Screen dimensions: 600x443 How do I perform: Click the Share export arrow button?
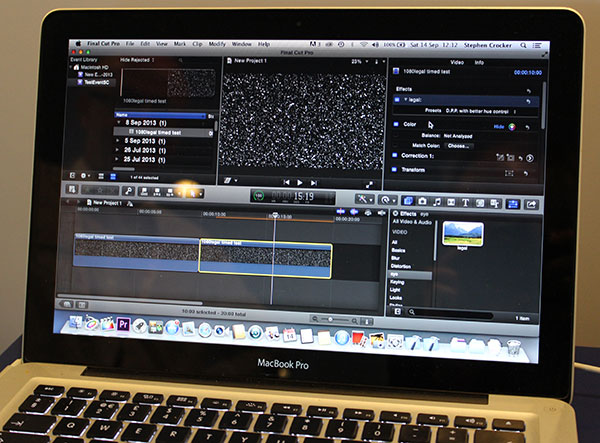pyautogui.click(x=531, y=205)
